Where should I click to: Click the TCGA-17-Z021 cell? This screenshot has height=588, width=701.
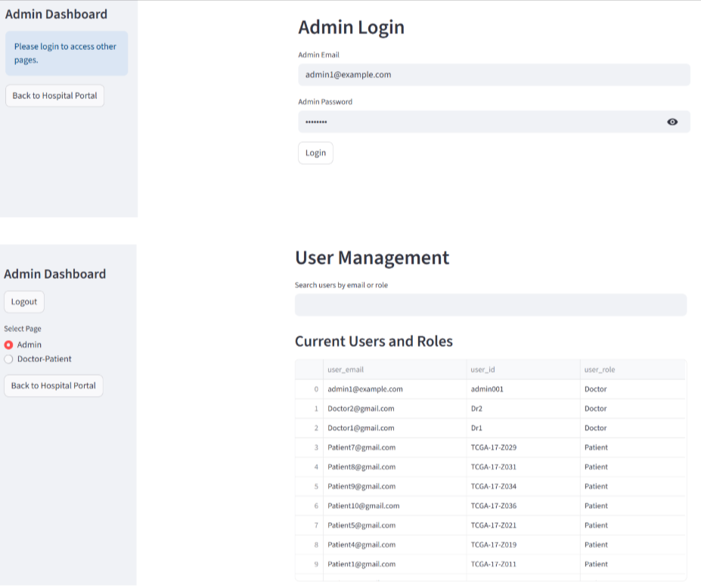tap(523, 525)
